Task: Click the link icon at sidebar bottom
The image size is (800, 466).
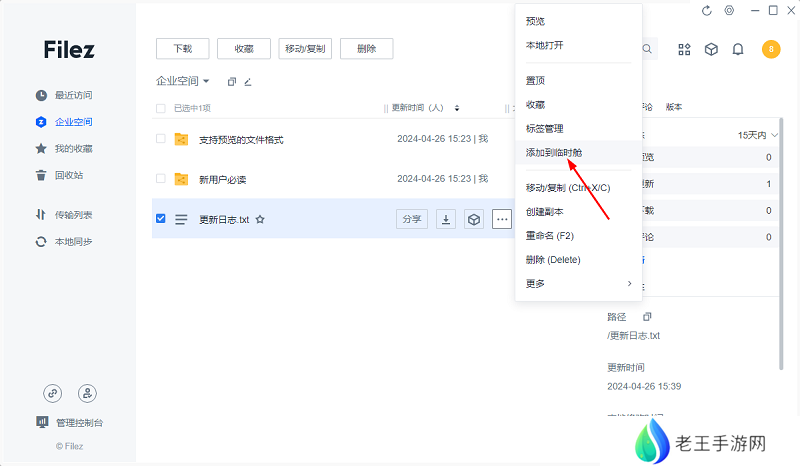Action: [x=53, y=393]
